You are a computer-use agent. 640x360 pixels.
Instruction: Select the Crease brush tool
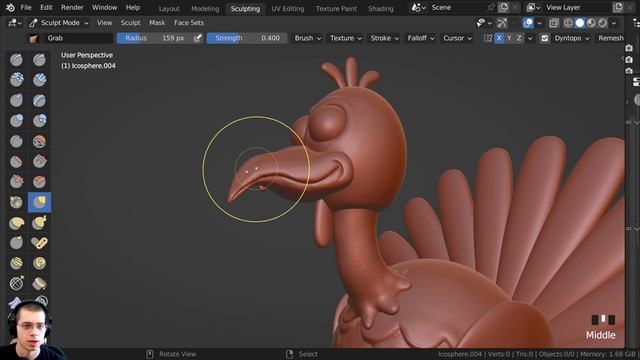tap(16, 141)
